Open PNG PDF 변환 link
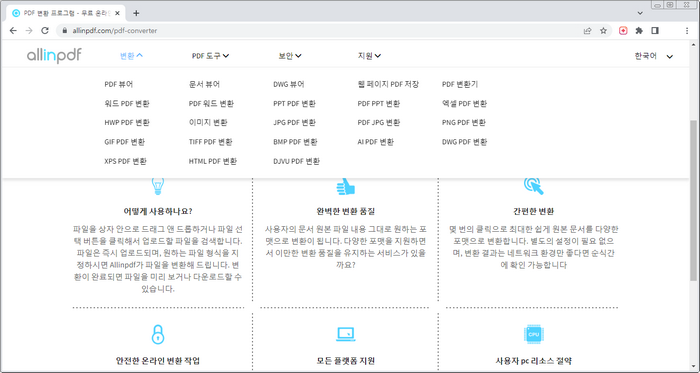Screen dimensions: 700x373 464,123
